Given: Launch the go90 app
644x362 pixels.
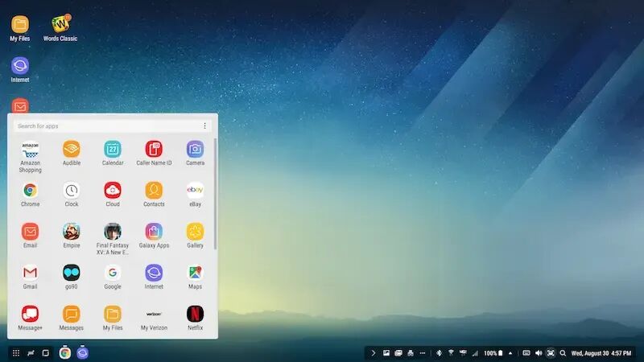Looking at the screenshot, I should (x=72, y=277).
